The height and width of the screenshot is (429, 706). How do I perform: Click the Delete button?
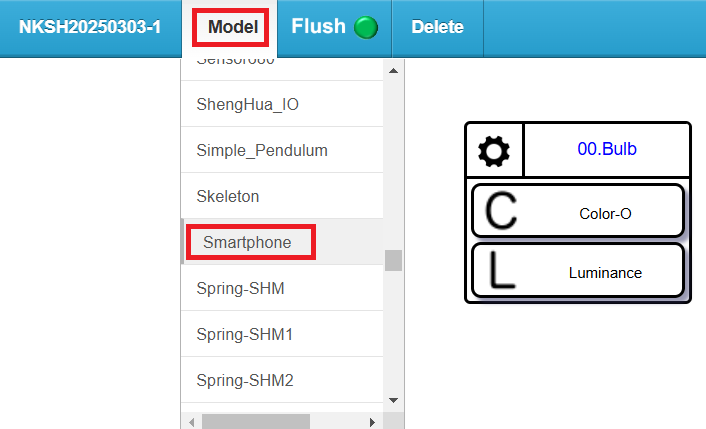[437, 27]
